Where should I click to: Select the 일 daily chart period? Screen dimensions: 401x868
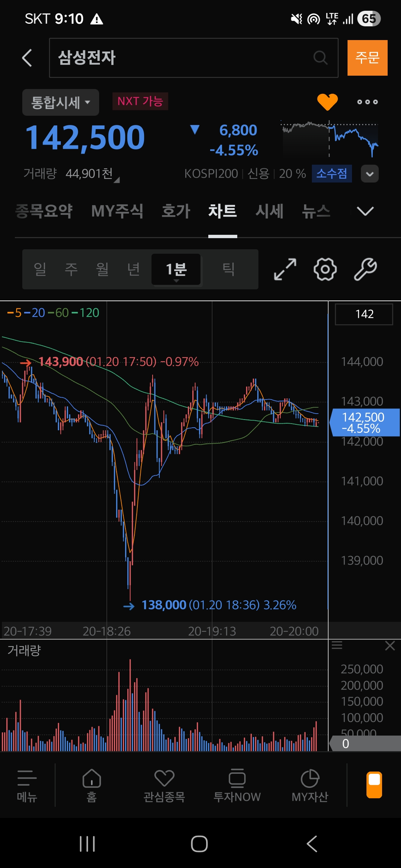[40, 269]
